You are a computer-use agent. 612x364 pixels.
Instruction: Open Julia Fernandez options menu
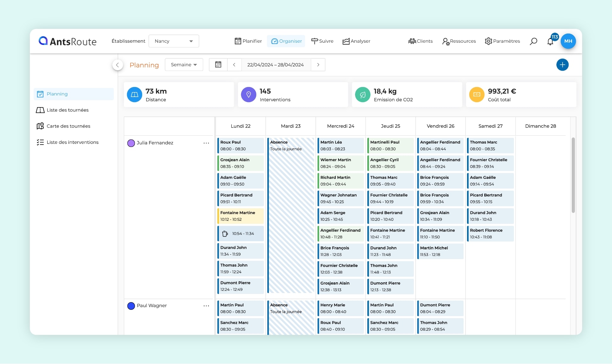(206, 143)
